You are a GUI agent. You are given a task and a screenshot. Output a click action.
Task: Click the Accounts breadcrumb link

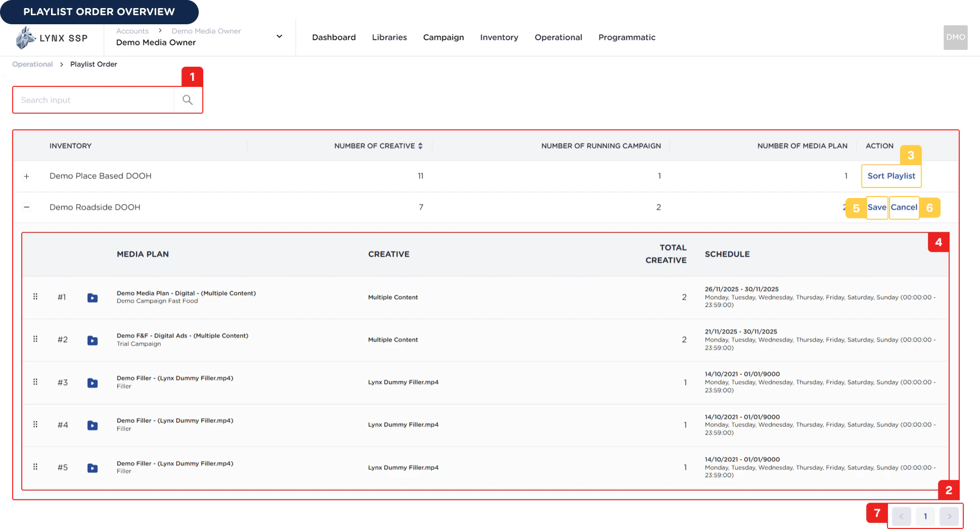point(132,31)
